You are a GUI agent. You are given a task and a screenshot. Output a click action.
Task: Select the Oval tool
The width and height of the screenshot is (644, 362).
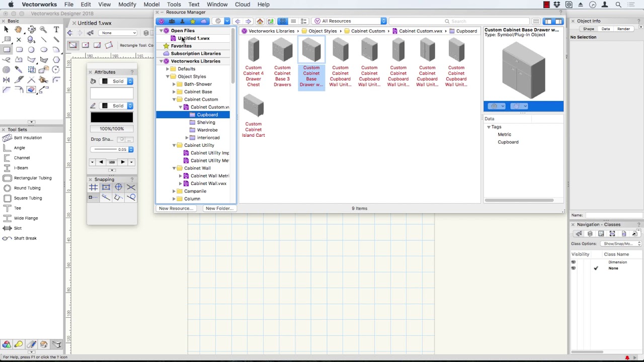44,49
